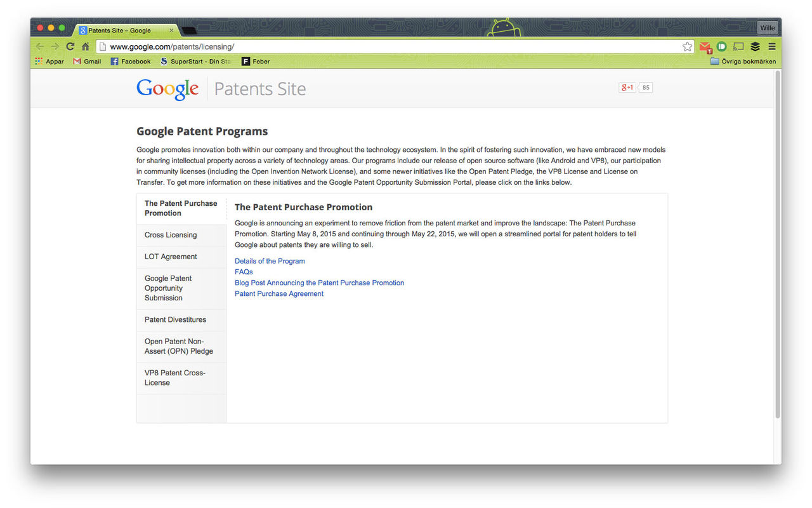Click the Google logo
This screenshot has width=812, height=508.
[x=167, y=89]
